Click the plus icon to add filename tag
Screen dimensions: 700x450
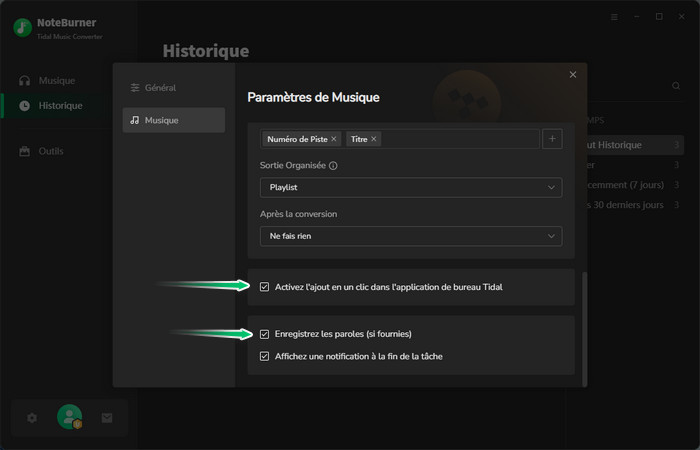pos(552,139)
